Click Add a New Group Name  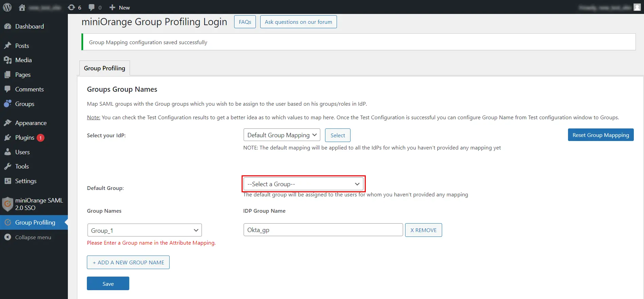tap(128, 262)
